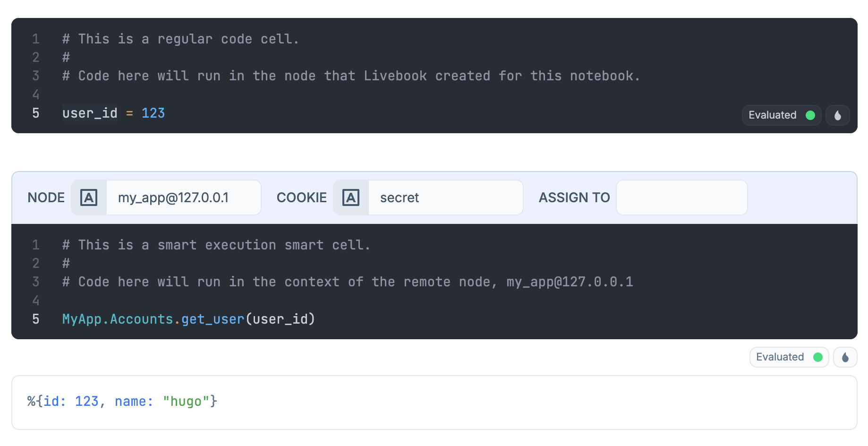This screenshot has height=446, width=868.
Task: Click the Evaluated badge in the regular code cell
Action: pos(773,115)
